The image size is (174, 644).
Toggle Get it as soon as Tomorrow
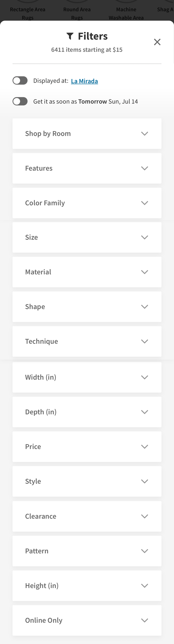click(x=20, y=101)
